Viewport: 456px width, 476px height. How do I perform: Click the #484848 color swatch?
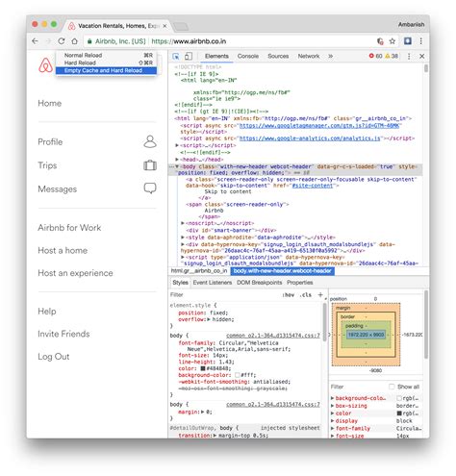click(x=203, y=368)
